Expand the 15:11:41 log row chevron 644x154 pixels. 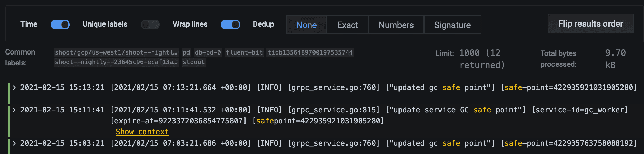[14, 110]
